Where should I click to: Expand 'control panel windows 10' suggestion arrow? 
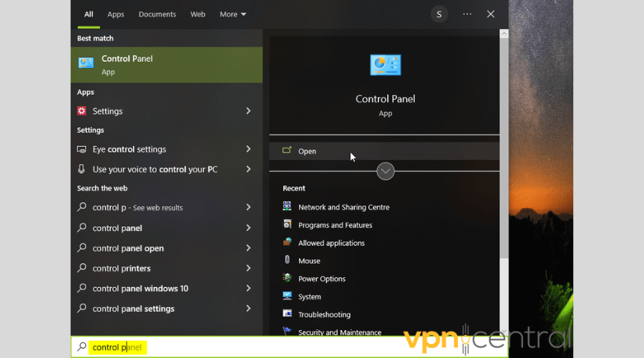click(248, 288)
